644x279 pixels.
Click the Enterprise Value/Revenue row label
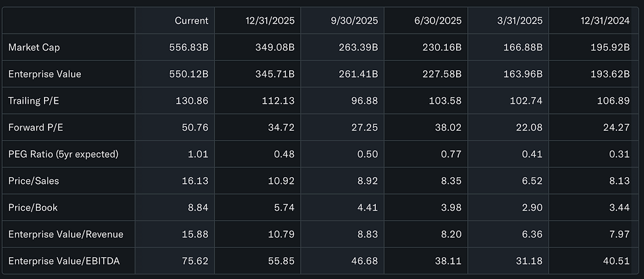[x=66, y=234]
